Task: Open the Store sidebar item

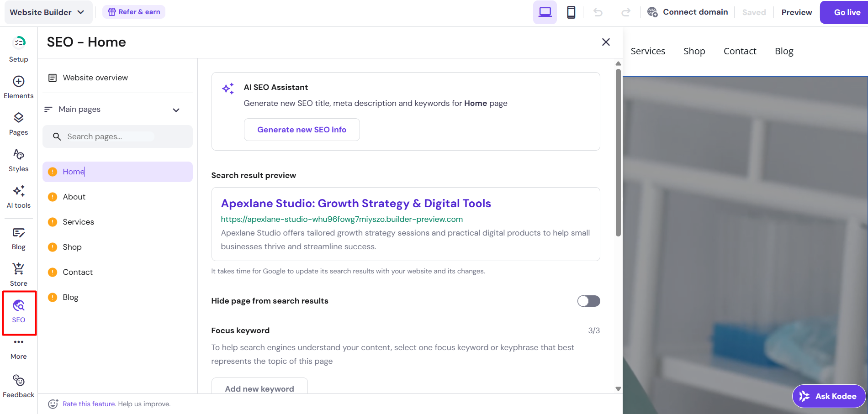Action: point(18,275)
